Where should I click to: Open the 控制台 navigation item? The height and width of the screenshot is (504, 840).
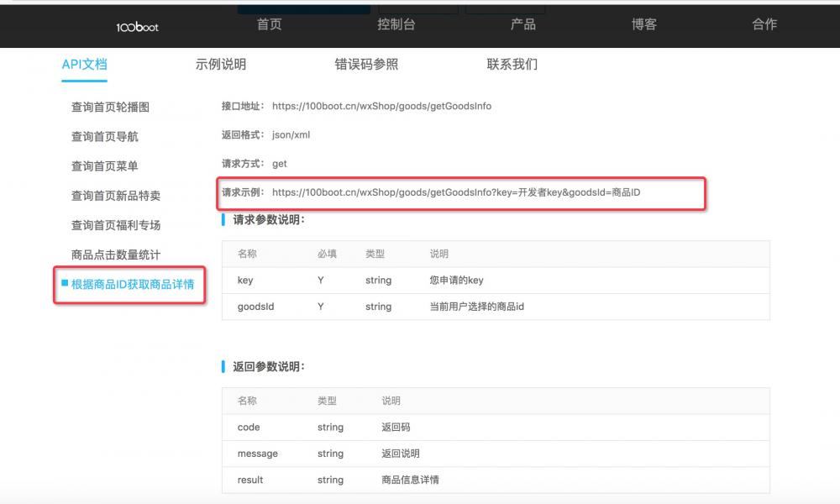coord(396,24)
